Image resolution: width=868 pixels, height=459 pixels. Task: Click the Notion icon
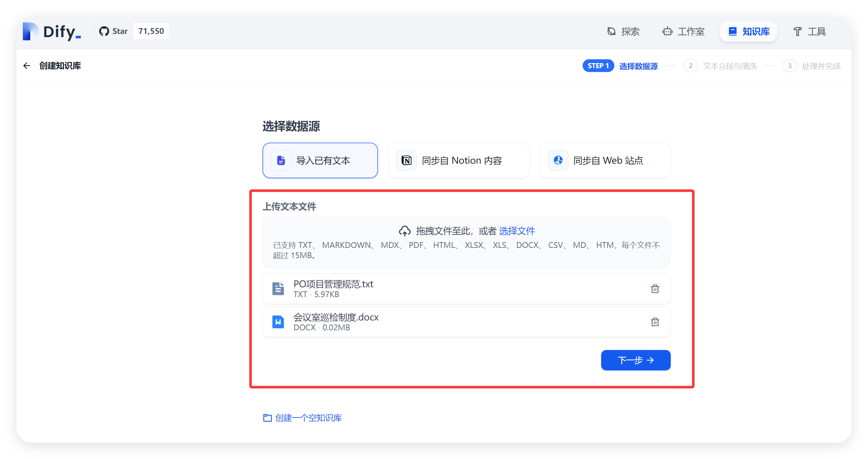point(406,160)
